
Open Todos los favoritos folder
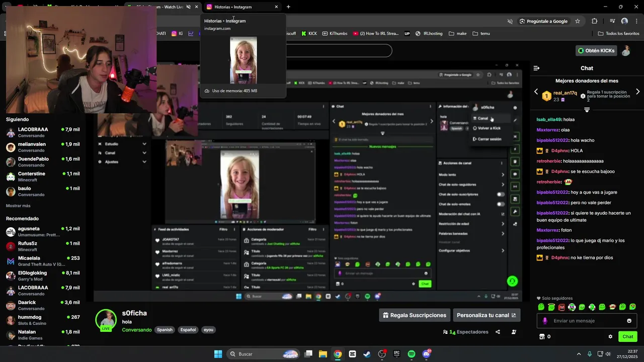618,34
